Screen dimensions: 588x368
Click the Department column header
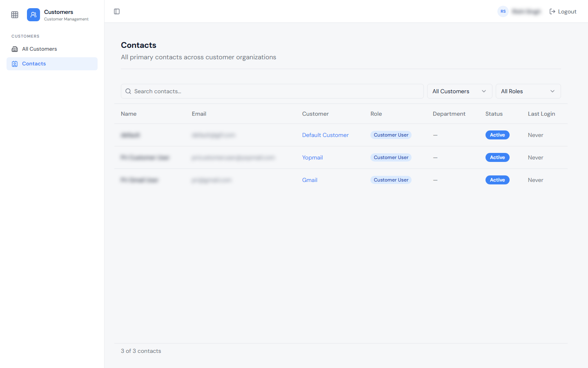tap(449, 114)
